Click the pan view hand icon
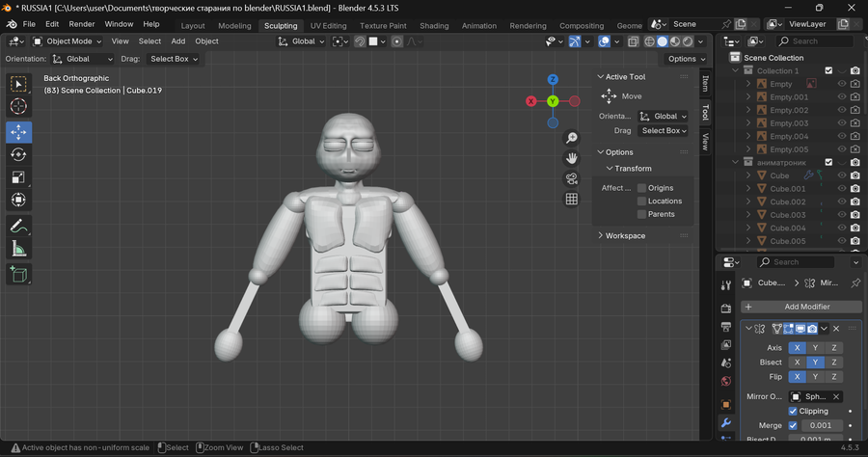Viewport: 868px width, 457px height. coord(571,158)
